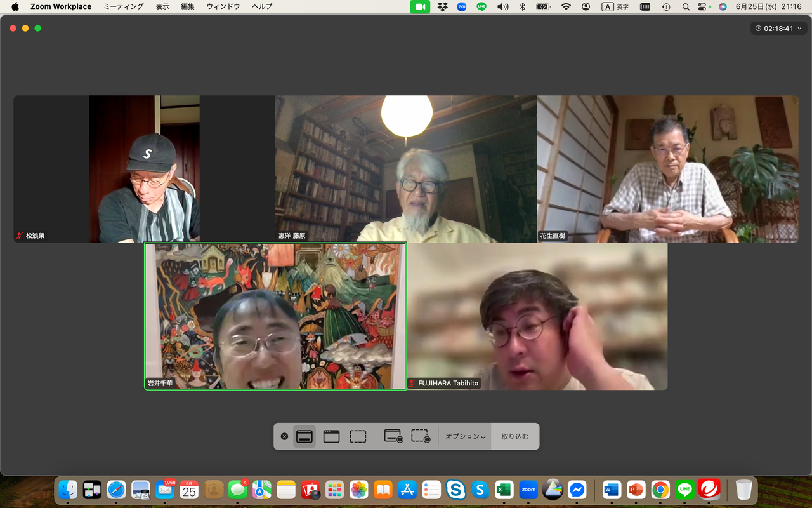The image size is (812, 508).
Task: Open the Zoom Workplace menu
Action: pos(61,6)
